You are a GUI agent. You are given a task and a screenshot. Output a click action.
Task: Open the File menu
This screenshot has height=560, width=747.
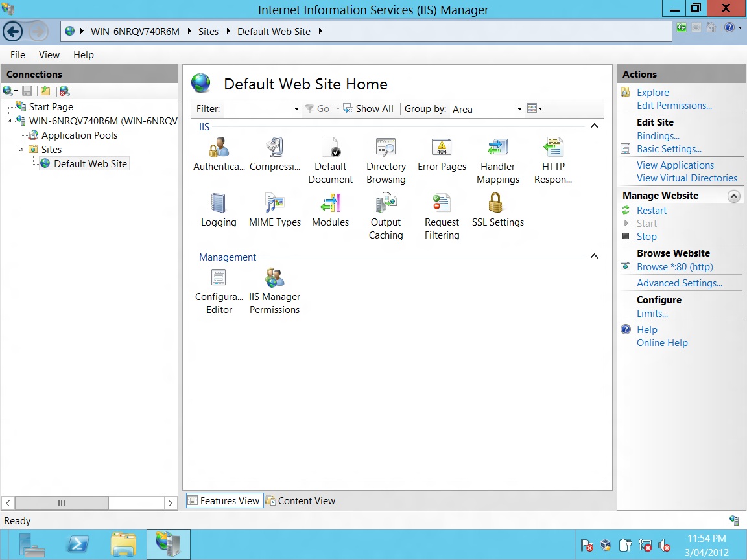[18, 54]
